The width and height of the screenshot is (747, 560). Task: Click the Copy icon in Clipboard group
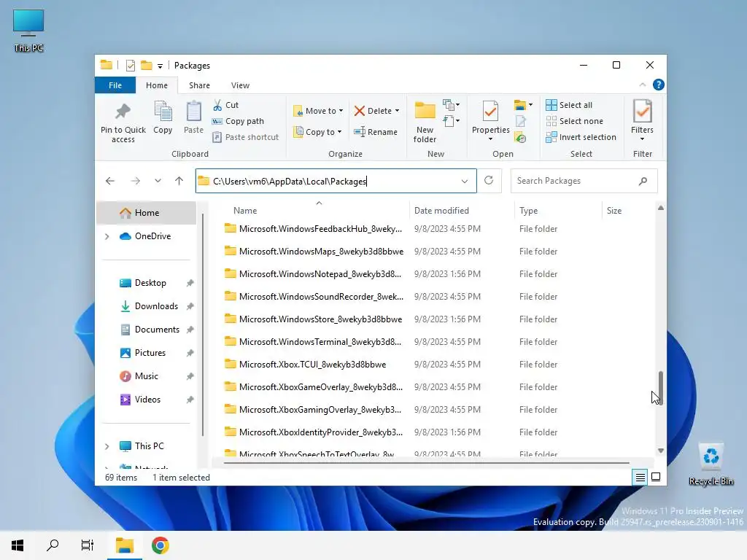[163, 112]
